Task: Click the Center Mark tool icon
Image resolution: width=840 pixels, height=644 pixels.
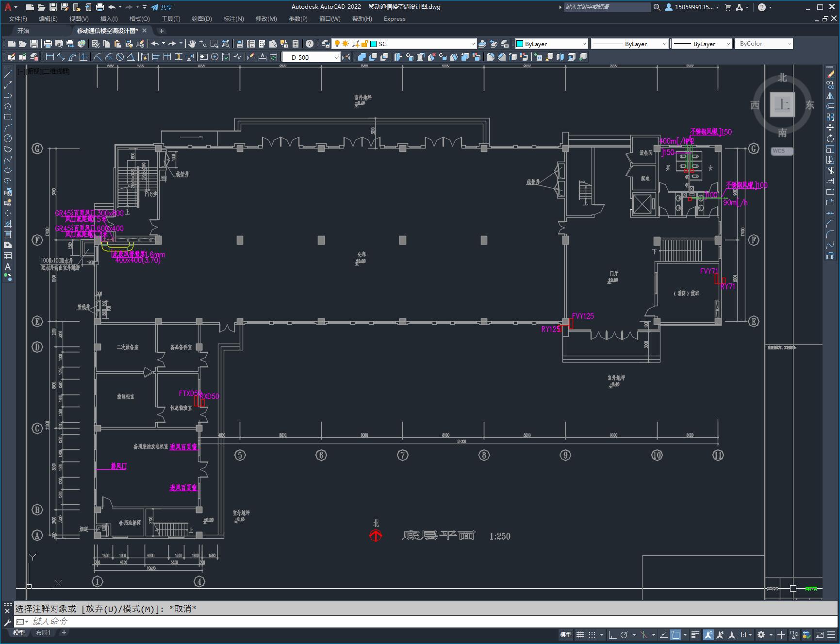Action: point(215,57)
